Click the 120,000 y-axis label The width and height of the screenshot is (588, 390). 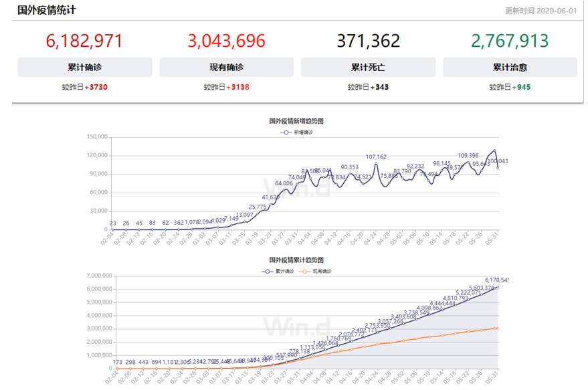[97, 155]
